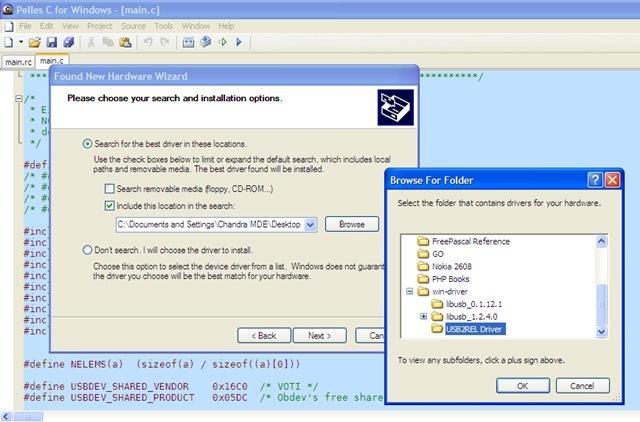Viewport: 640px width, 422px height.
Task: Open the Edit menu
Action: tap(47, 26)
